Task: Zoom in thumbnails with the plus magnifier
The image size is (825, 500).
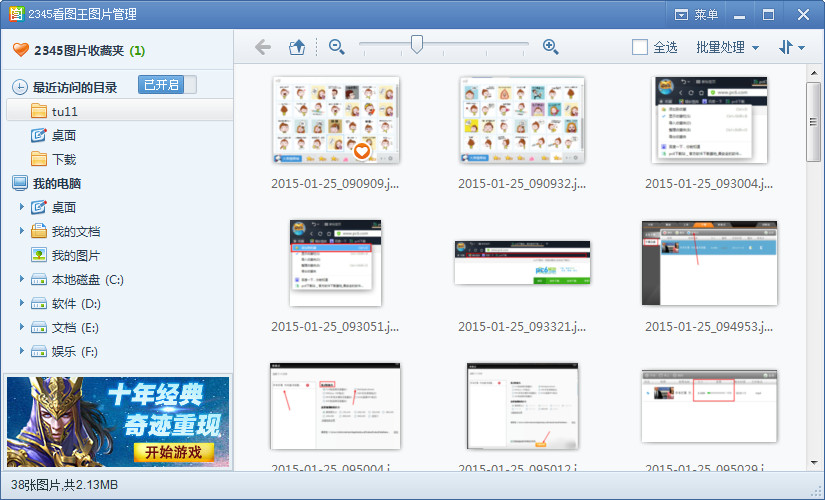Action: click(550, 47)
